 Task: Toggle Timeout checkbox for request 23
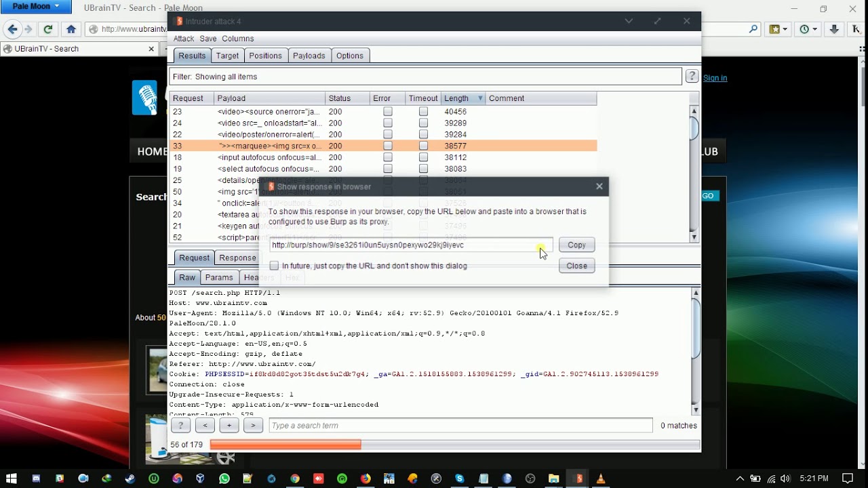423,111
